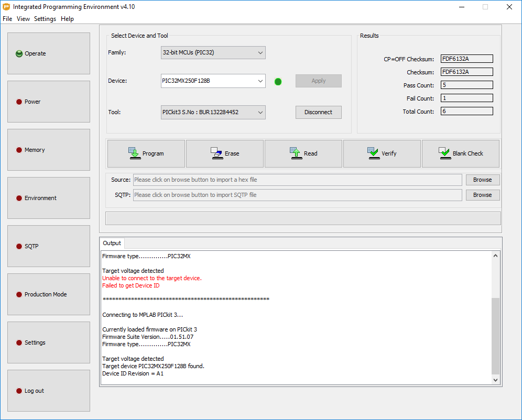This screenshot has width=522, height=420.
Task: Open the Environment panel
Action: pyautogui.click(x=49, y=198)
